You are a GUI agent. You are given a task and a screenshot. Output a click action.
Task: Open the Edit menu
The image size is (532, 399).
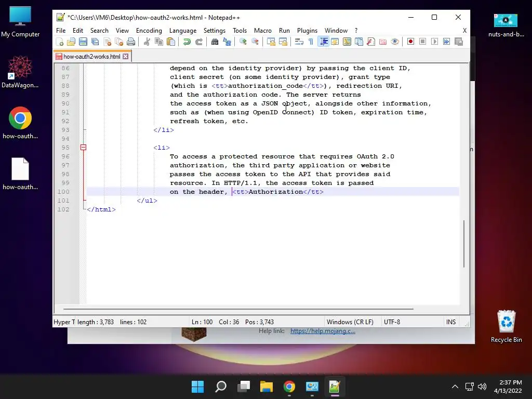pyautogui.click(x=78, y=31)
